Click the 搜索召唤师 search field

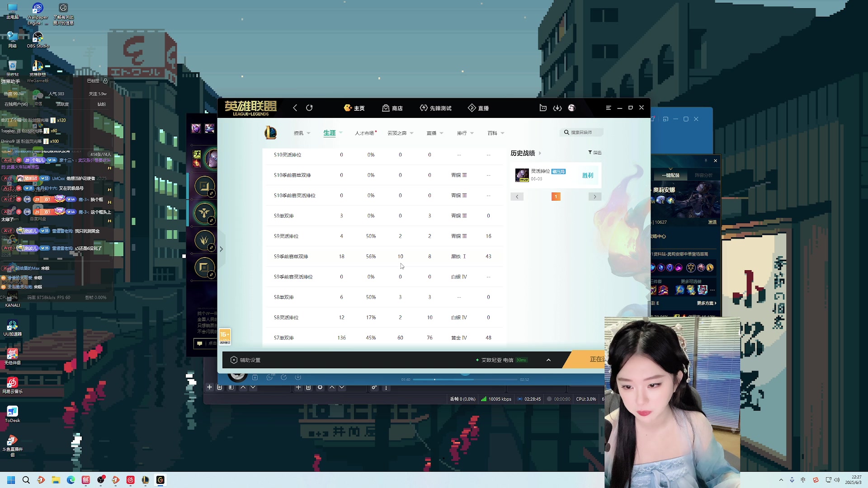(582, 132)
